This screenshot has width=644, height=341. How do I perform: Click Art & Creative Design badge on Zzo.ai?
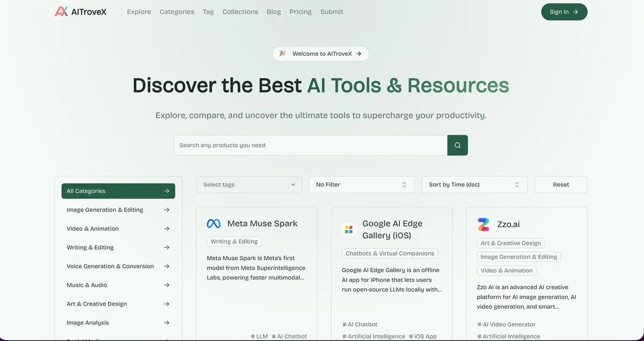(x=511, y=243)
